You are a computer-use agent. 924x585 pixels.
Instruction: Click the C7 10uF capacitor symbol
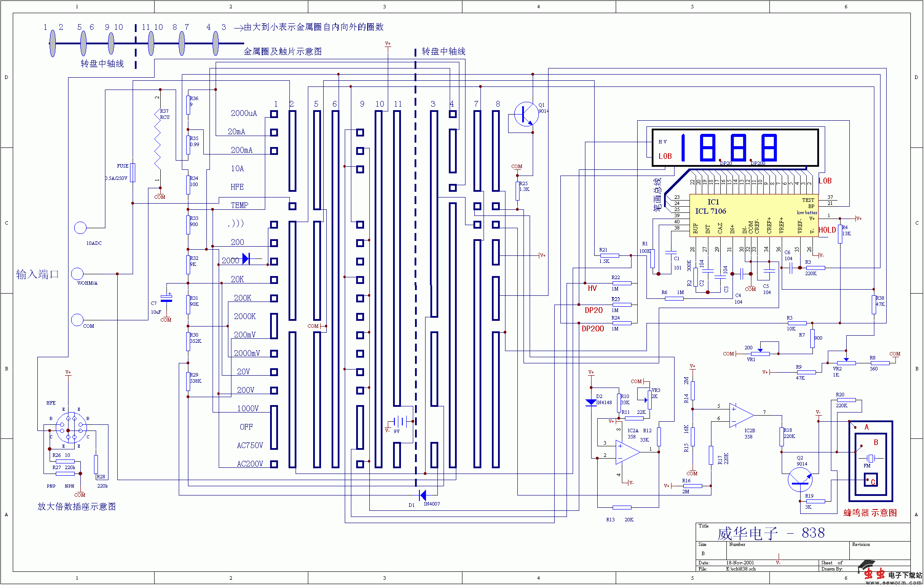[x=166, y=299]
